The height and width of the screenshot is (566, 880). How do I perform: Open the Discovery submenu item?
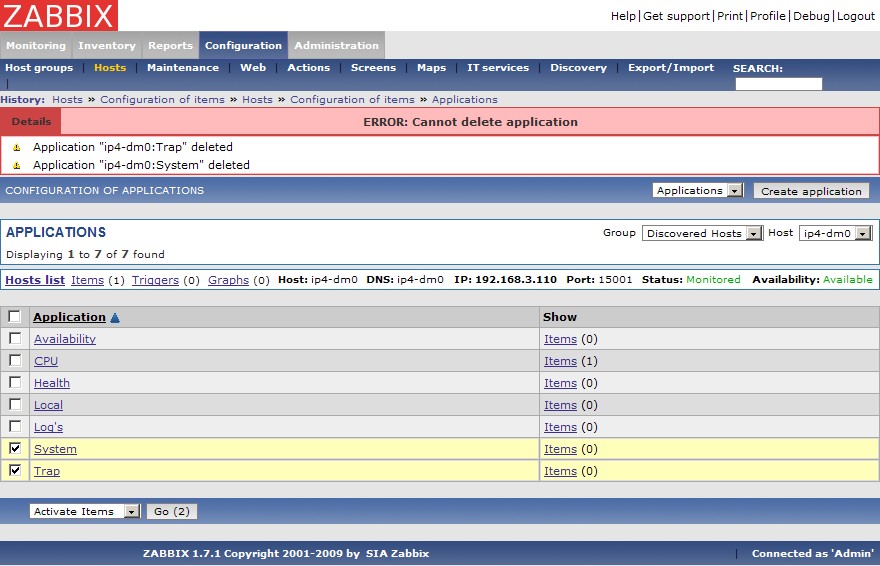click(x=578, y=67)
